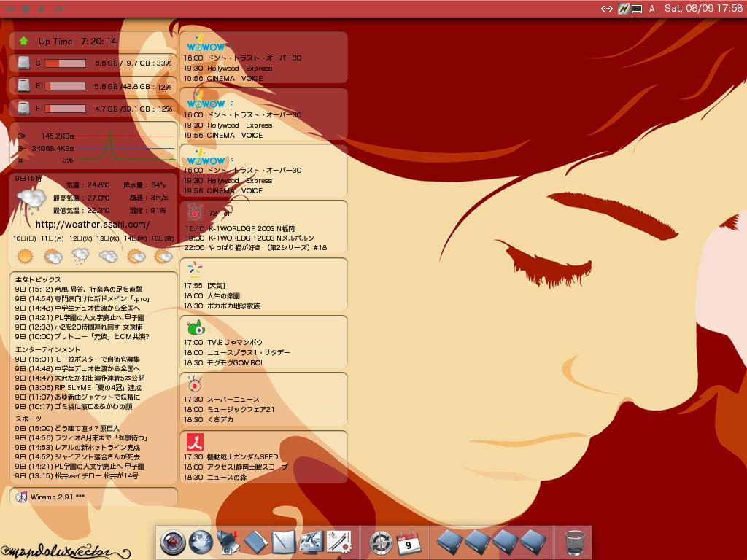Image resolution: width=747 pixels, height=560 pixels.
Task: Click the C drive disk icon
Action: [x=24, y=63]
